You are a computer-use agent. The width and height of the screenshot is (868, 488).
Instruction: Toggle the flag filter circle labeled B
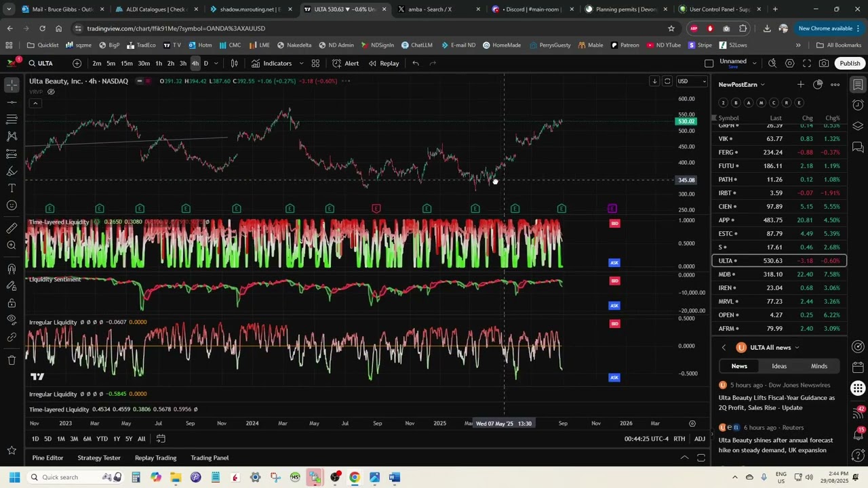click(x=736, y=103)
